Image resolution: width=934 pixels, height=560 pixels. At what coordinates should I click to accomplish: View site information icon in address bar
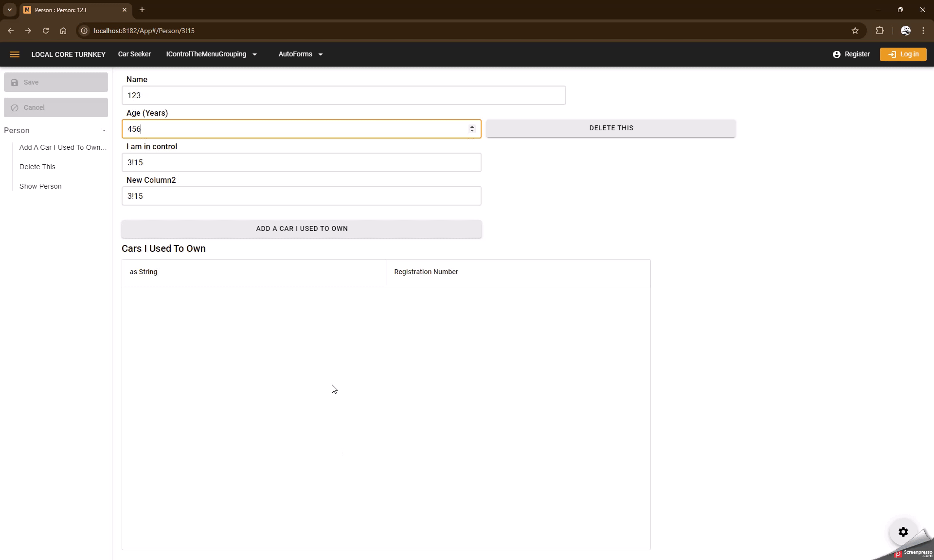click(x=84, y=31)
